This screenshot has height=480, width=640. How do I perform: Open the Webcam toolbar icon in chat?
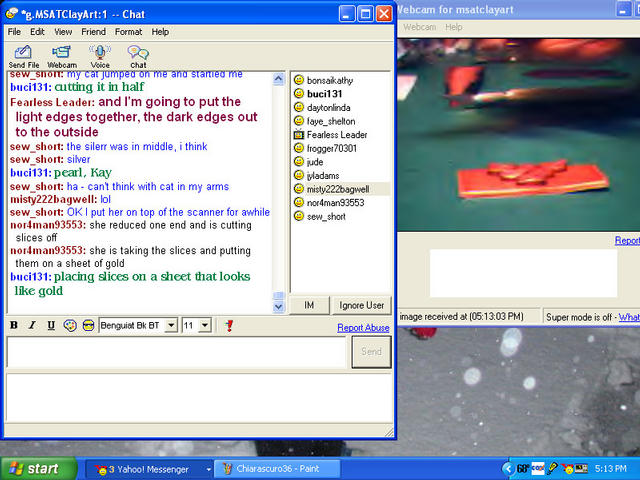(62, 56)
